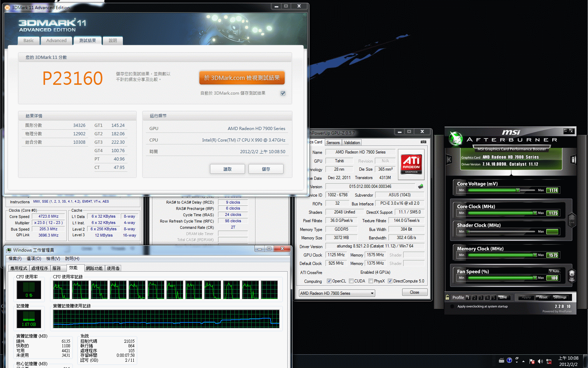
Task: Click the ATI Radeon logo in GPU-Z
Action: coord(411,164)
